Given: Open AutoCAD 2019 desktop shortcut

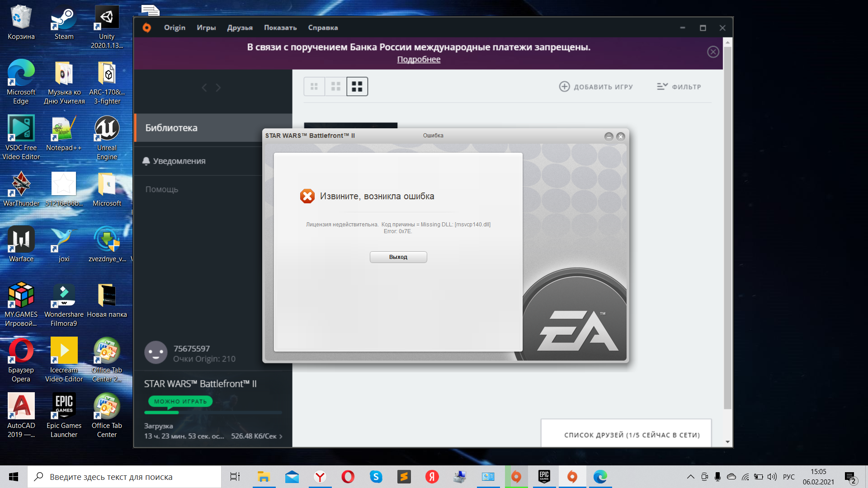Looking at the screenshot, I should click(x=21, y=416).
